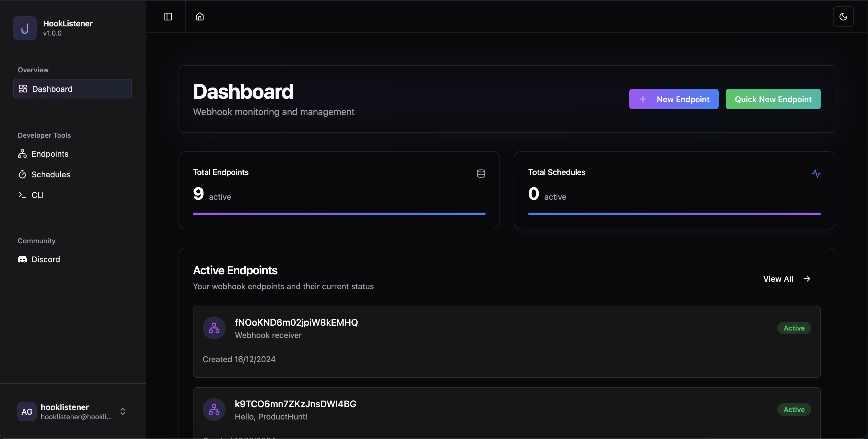Toggle the sidebar panel icon
This screenshot has width=868, height=439.
click(x=168, y=17)
